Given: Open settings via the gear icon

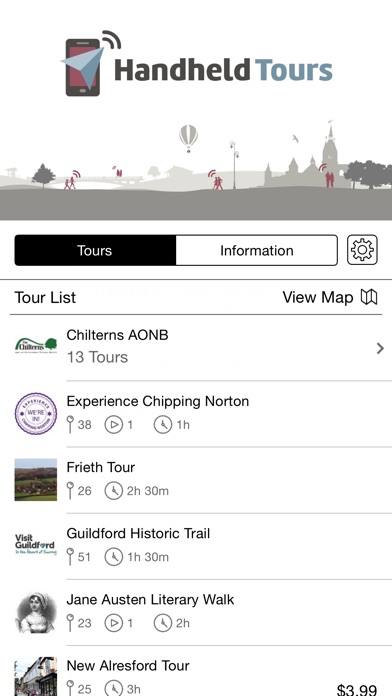Looking at the screenshot, I should pyautogui.click(x=362, y=250).
